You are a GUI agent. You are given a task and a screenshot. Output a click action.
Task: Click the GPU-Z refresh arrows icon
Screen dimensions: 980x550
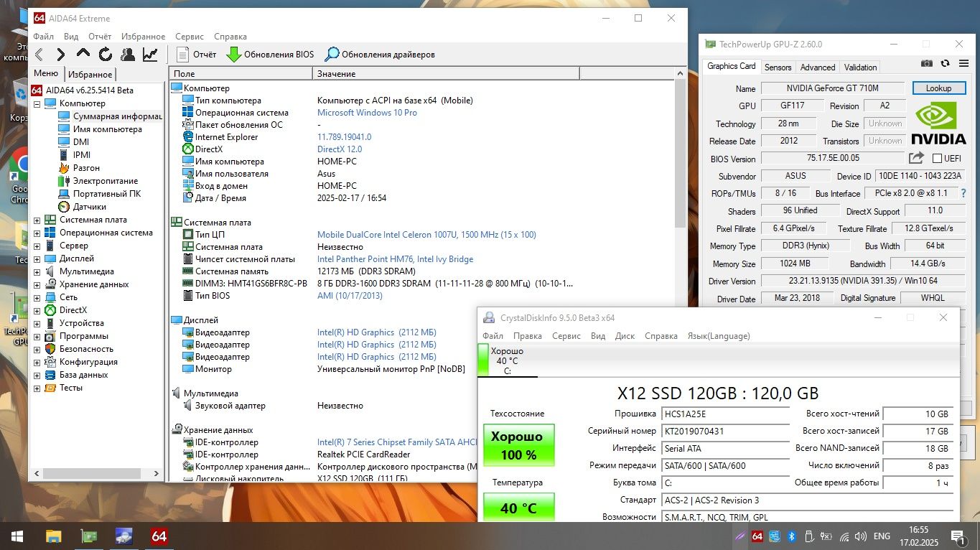[945, 64]
